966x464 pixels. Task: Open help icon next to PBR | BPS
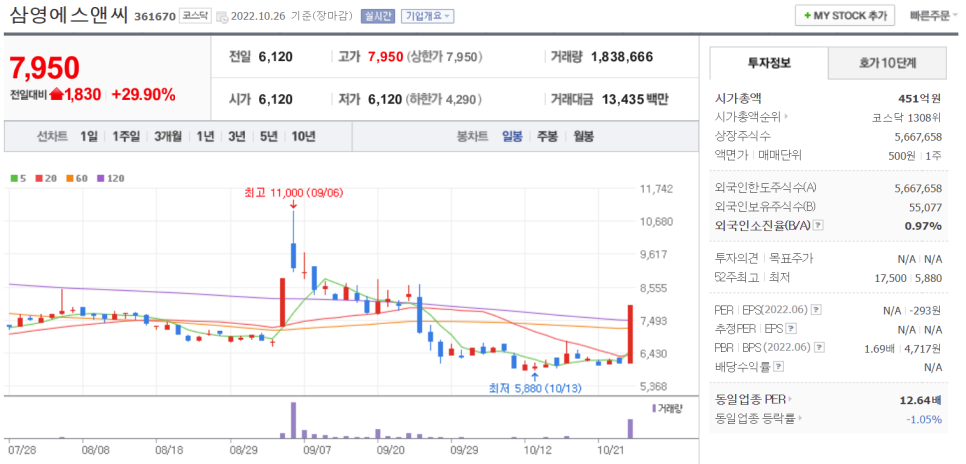pyautogui.click(x=817, y=348)
